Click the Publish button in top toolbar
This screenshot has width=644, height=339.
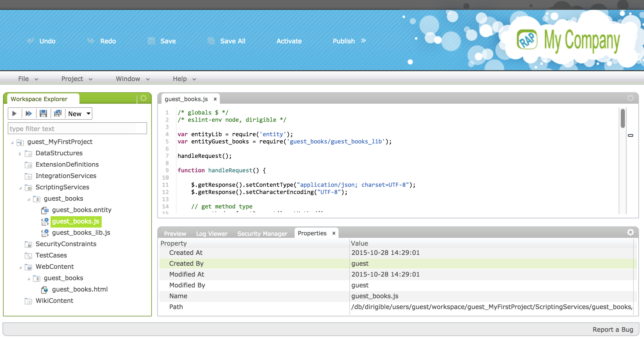point(343,41)
